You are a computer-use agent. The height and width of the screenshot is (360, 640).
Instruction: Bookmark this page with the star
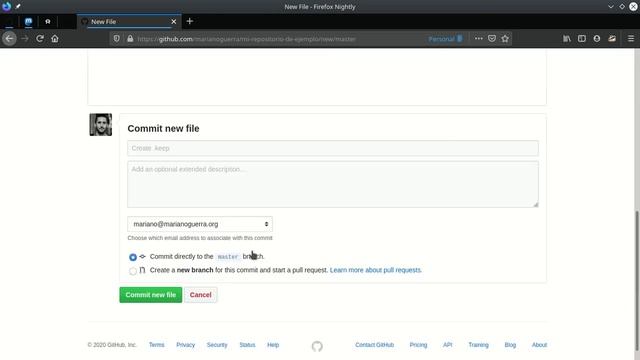tap(505, 39)
